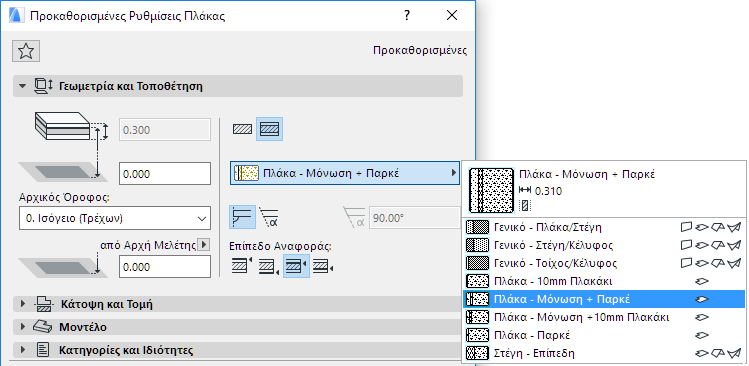Viewport: 749px width, 366px height.
Task: Click Πλάκα - Παρκέ hatch icon
Action: pyautogui.click(x=477, y=335)
